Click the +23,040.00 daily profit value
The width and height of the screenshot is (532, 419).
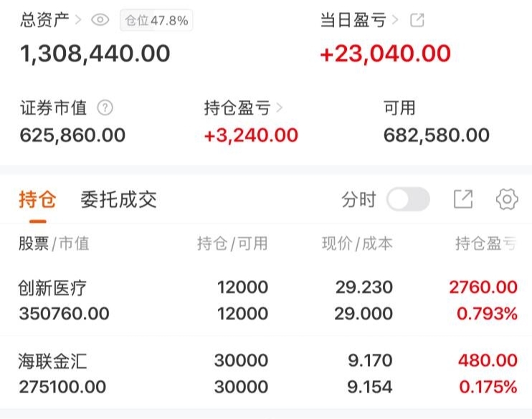[x=386, y=54]
